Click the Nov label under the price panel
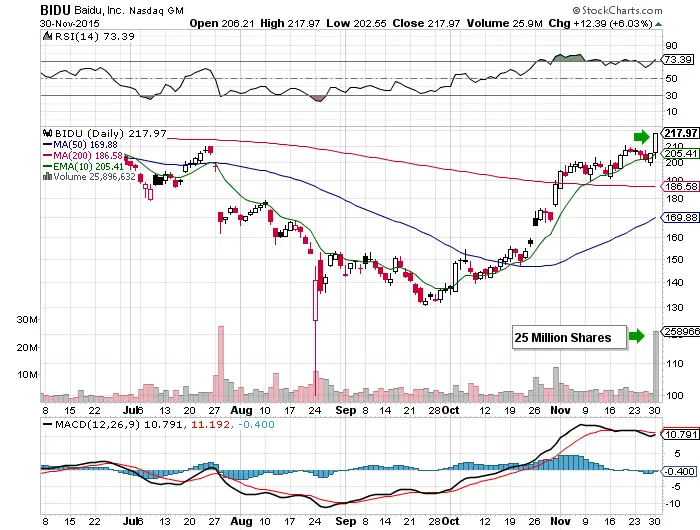Screen dimensions: 700x530 click(560, 410)
